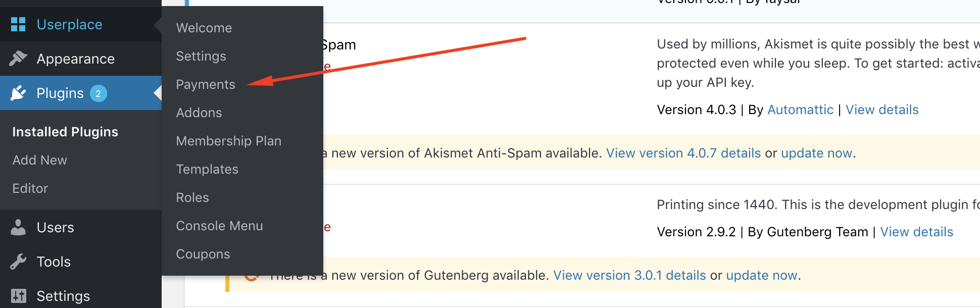
Task: Open Welcome in the Userplace submenu
Action: pos(204,28)
